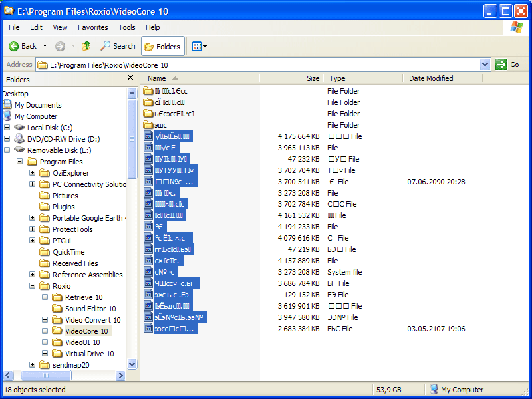
Task: Open the Favorites menu
Action: [x=93, y=27]
